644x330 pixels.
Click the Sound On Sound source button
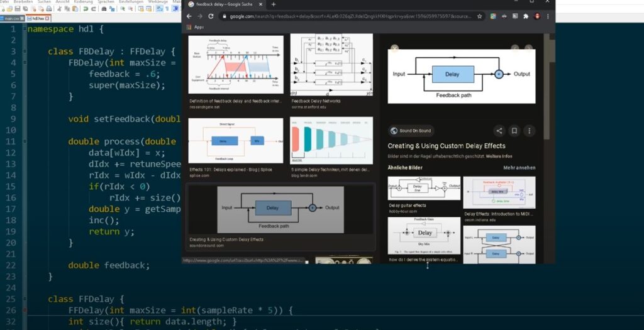(411, 131)
